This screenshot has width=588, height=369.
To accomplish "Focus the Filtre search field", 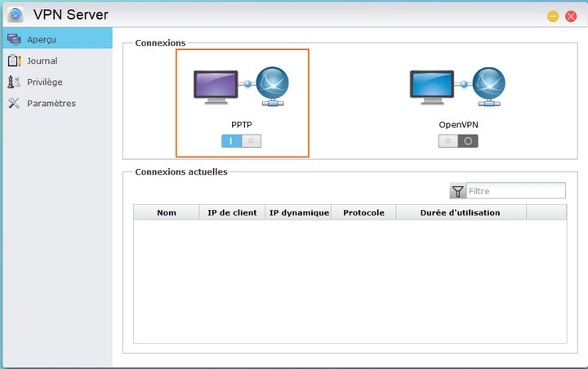I will pos(515,191).
